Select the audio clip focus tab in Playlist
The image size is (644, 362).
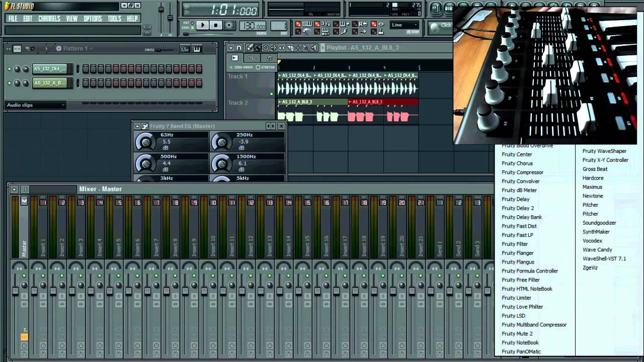click(234, 58)
